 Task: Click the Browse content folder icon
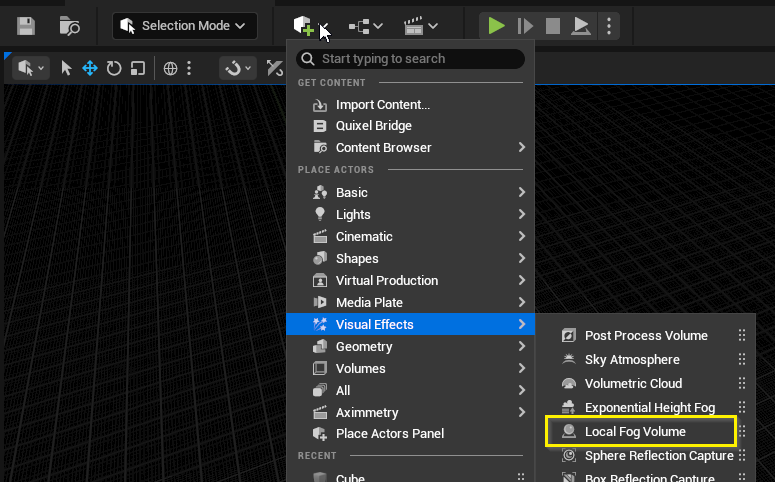69,26
